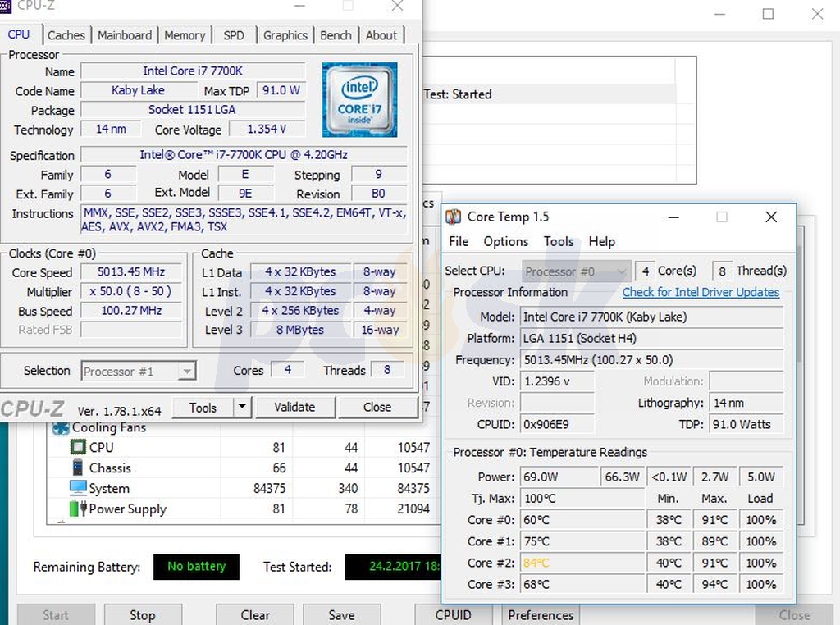Click the CPU fan chip icon
The height and width of the screenshot is (625, 840).
pos(78,447)
